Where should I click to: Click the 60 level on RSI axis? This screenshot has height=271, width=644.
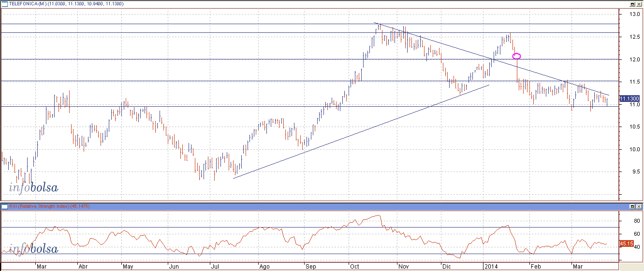tap(636, 234)
